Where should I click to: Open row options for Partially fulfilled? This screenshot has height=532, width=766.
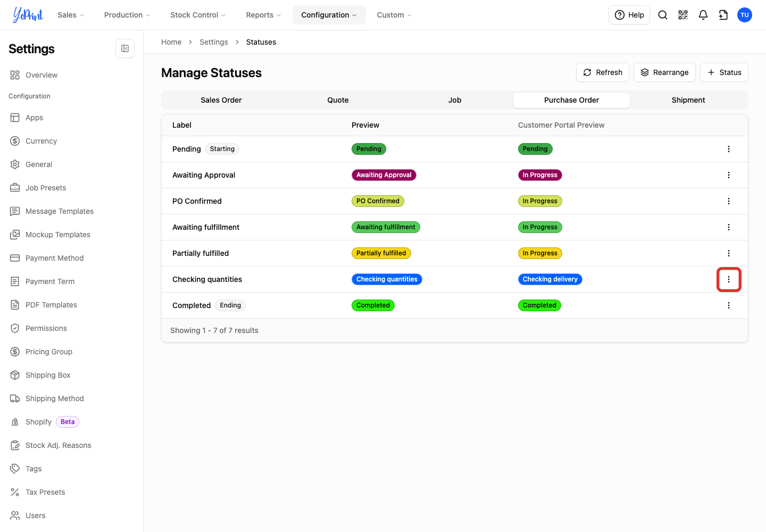(729, 253)
